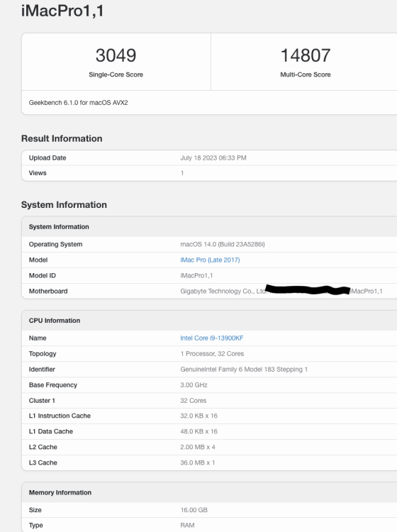Click the Views count value 1
This screenshot has width=397, height=532.
182,173
